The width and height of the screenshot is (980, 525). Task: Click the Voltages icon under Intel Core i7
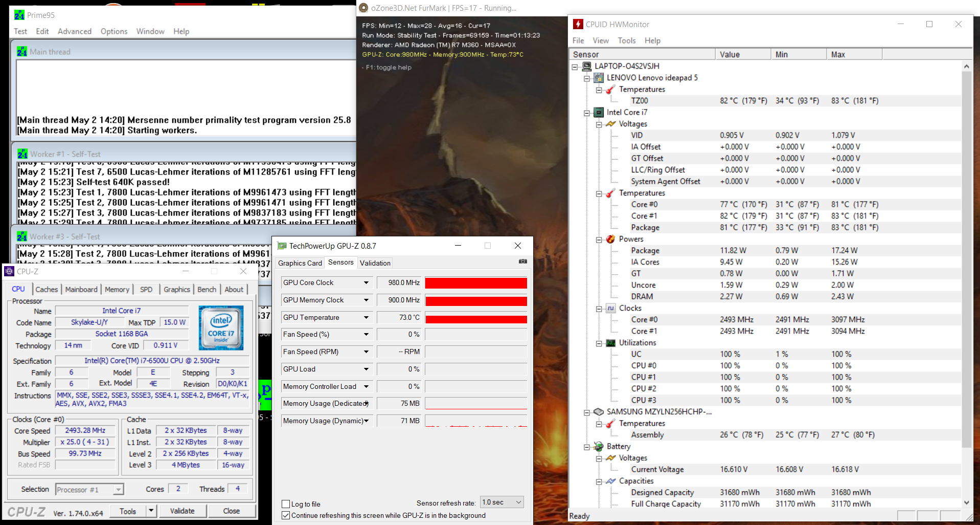pos(610,124)
